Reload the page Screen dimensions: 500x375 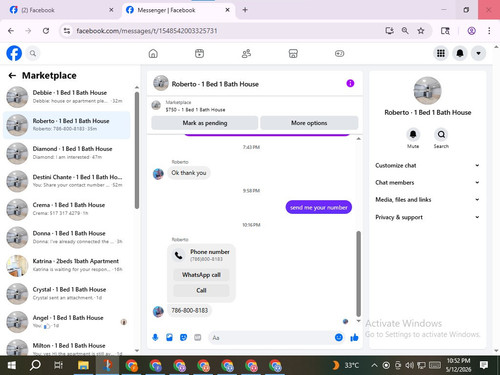click(46, 31)
